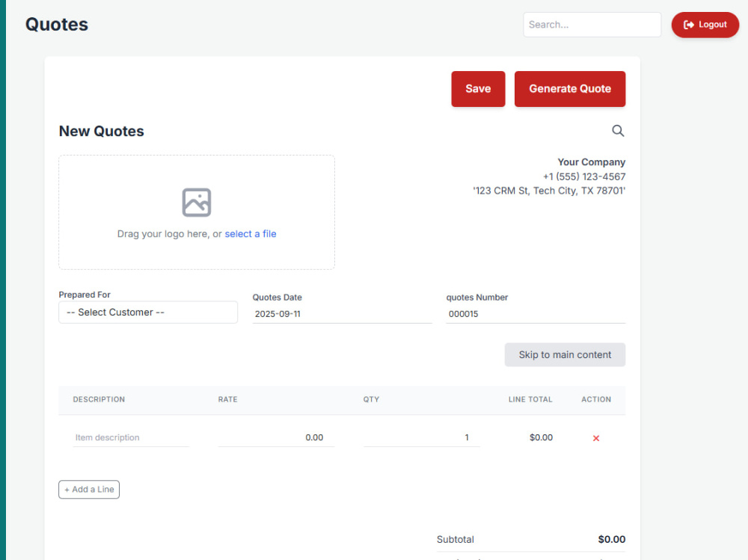Image resolution: width=748 pixels, height=560 pixels.
Task: Click the Subtotal $0.00 amount
Action: pyautogui.click(x=612, y=540)
